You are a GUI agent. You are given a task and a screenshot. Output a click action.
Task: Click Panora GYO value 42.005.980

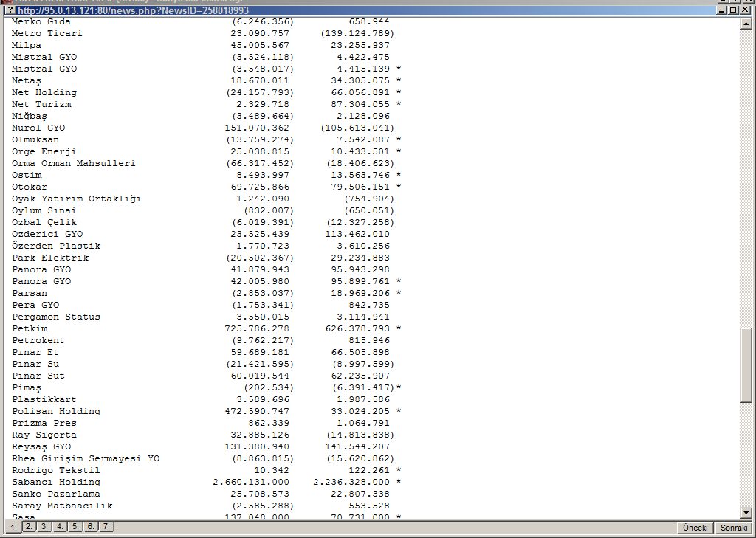(x=260, y=281)
